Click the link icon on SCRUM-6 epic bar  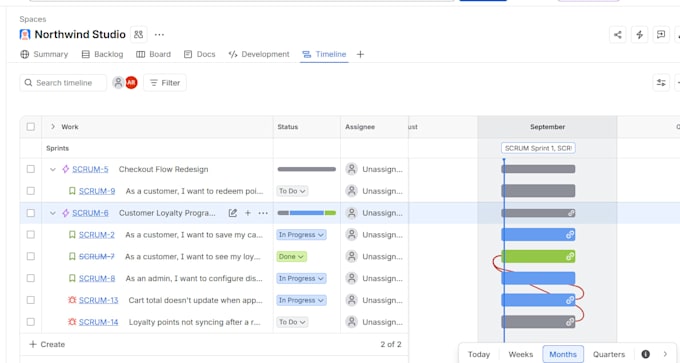click(x=571, y=213)
